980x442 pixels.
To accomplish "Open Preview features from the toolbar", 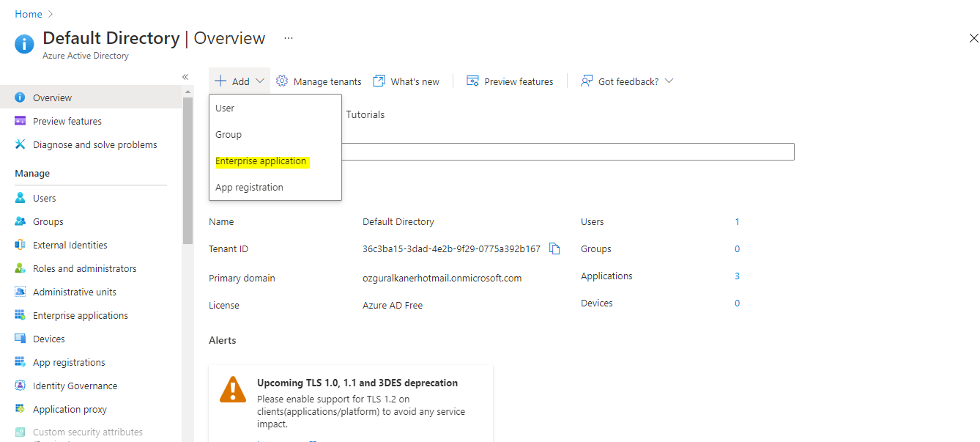I will pyautogui.click(x=510, y=81).
